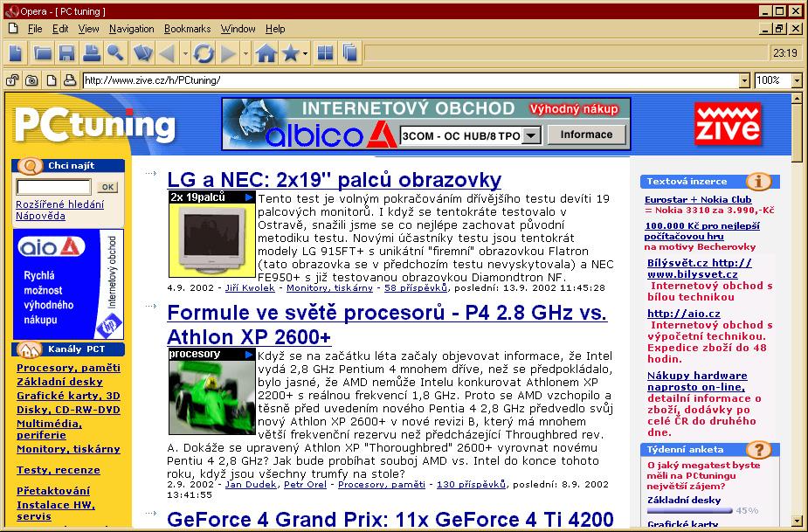Click the house icon beside Kanály PCT
This screenshot has height=532, width=808.
30,350
